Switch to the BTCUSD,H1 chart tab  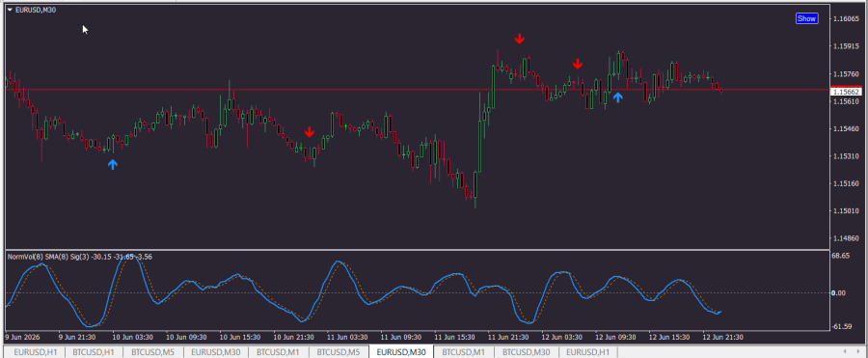click(94, 352)
